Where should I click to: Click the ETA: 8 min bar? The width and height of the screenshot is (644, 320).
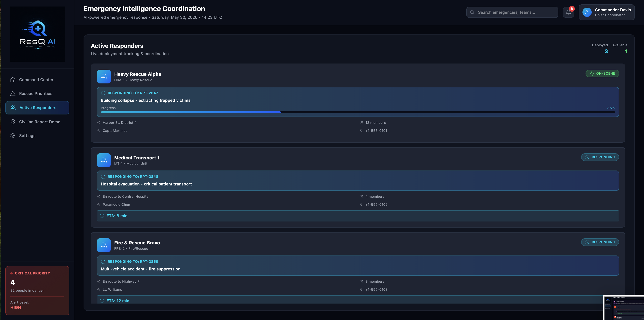coord(358,216)
